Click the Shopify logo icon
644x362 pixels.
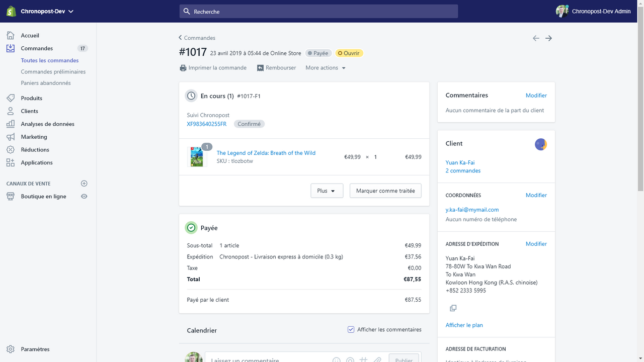pos(11,11)
